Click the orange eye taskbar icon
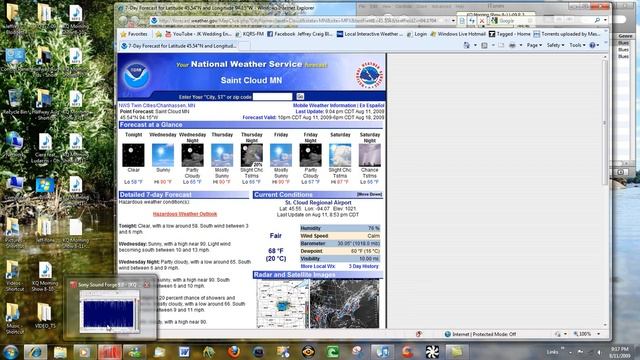Image resolution: width=640 pixels, height=360 pixels. [x=308, y=352]
